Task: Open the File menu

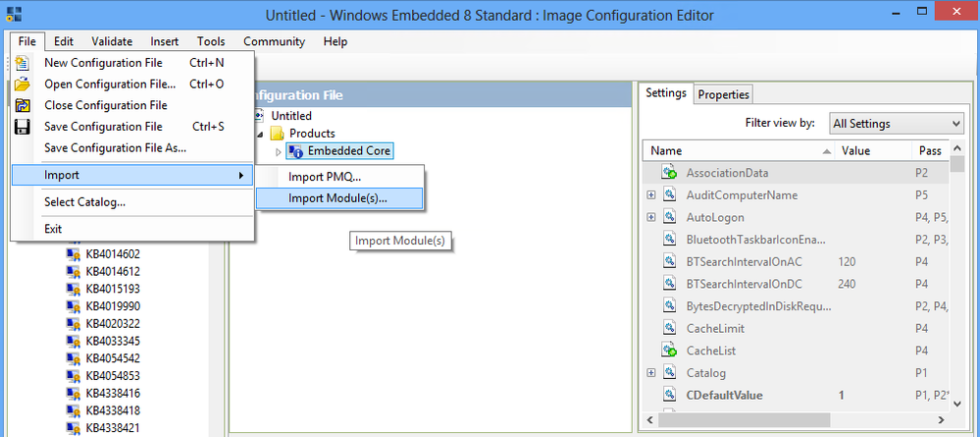Action: 26,42
